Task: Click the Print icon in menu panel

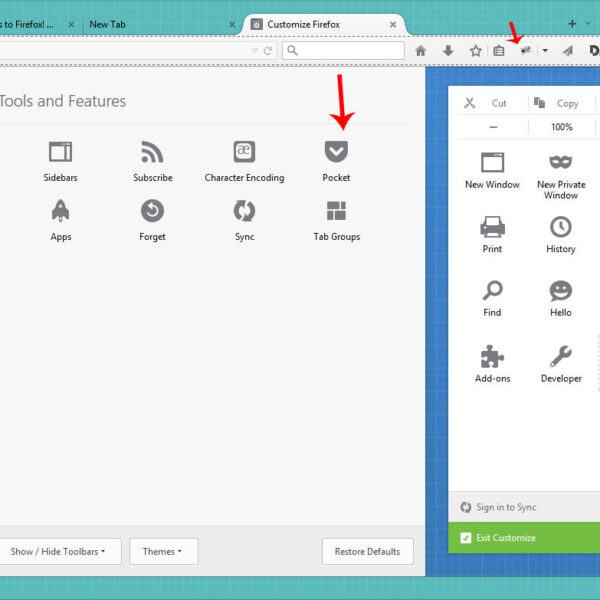Action: [x=492, y=227]
